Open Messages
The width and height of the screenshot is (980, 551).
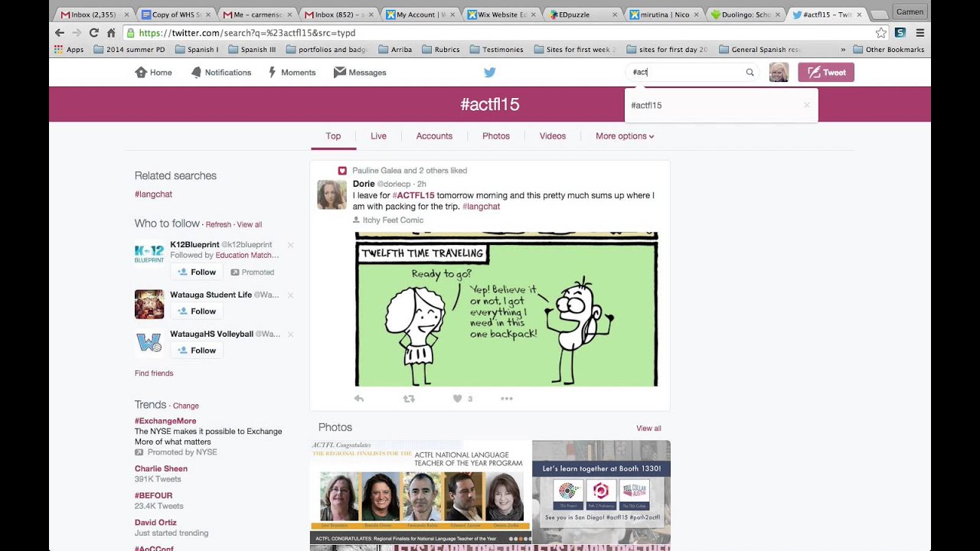360,73
